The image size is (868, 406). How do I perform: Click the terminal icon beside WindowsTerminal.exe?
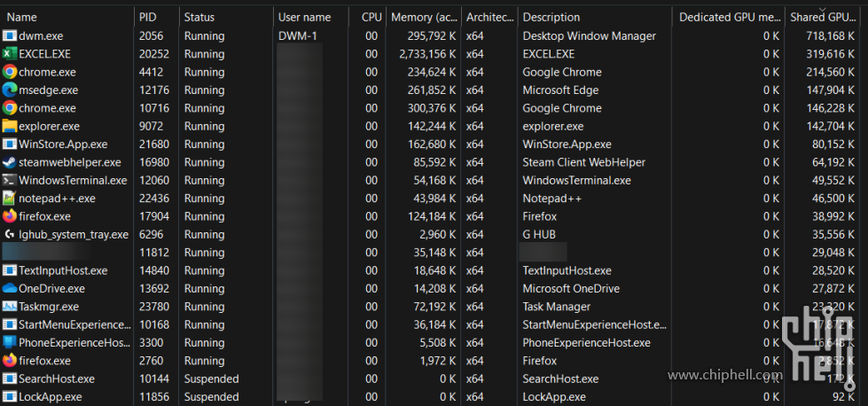coord(10,180)
